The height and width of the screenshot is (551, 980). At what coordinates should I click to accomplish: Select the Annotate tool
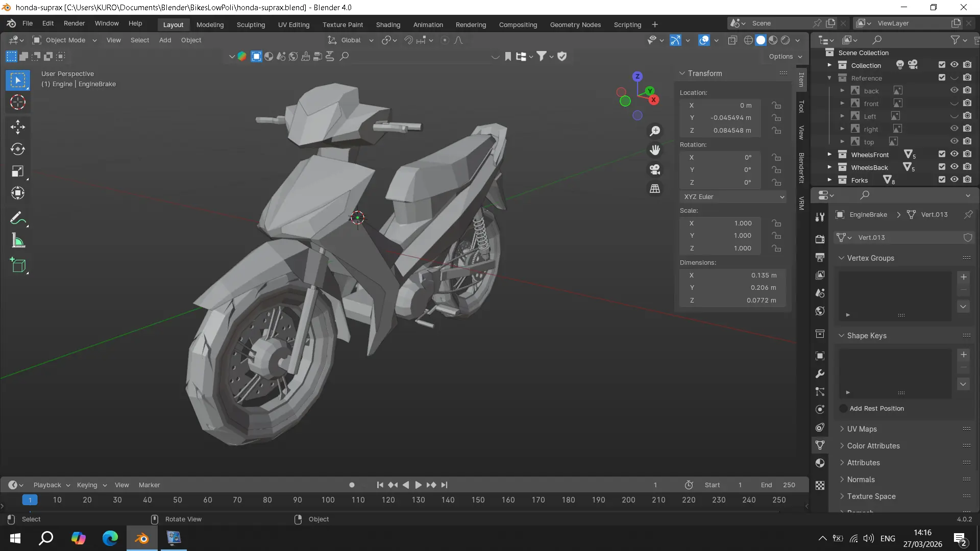click(x=18, y=218)
